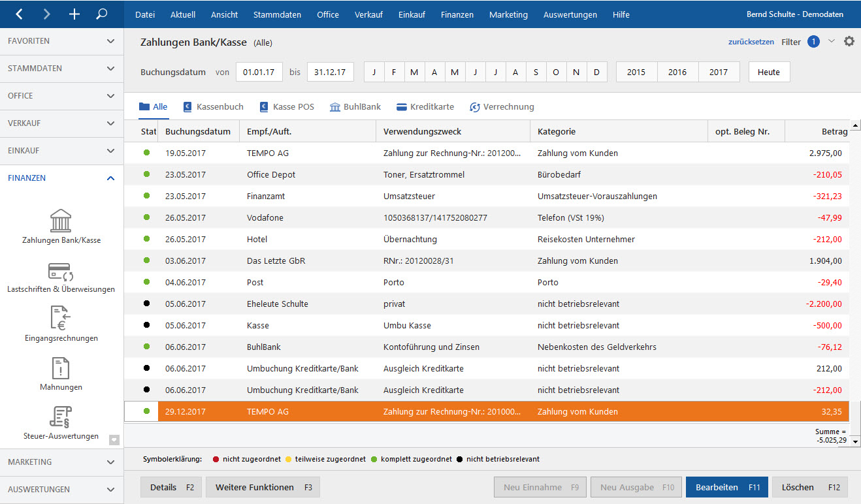Expand the MARKETING sidebar section
861x504 pixels.
pyautogui.click(x=61, y=462)
